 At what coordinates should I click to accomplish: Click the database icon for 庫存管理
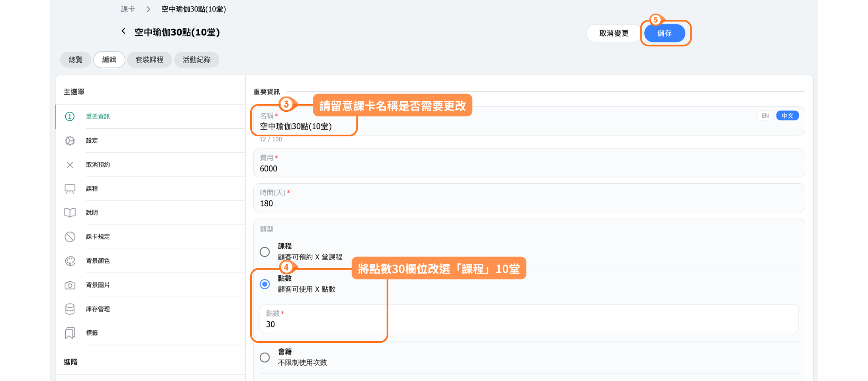click(x=70, y=309)
